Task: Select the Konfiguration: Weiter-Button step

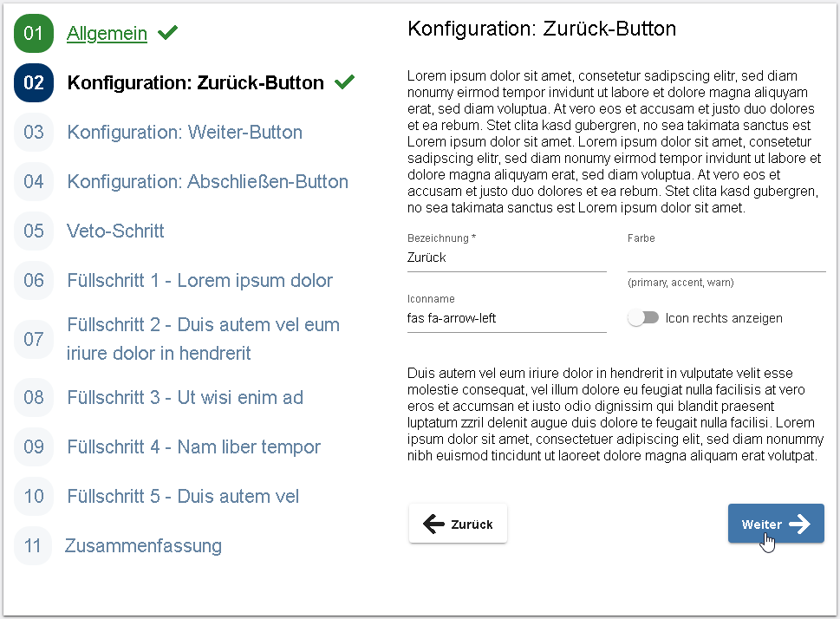Action: click(186, 132)
